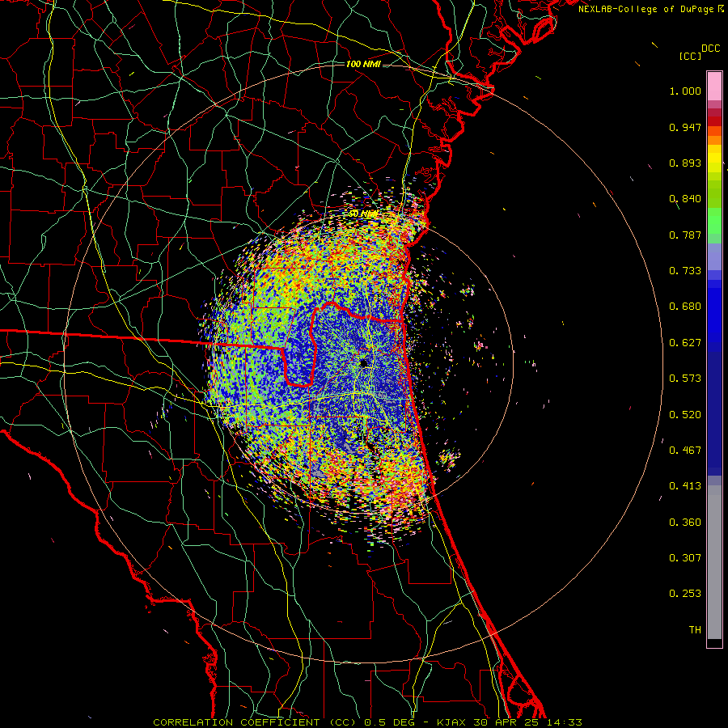Image resolution: width=728 pixels, height=728 pixels.
Task: Select the 0.520 legend value
Action: coord(685,415)
